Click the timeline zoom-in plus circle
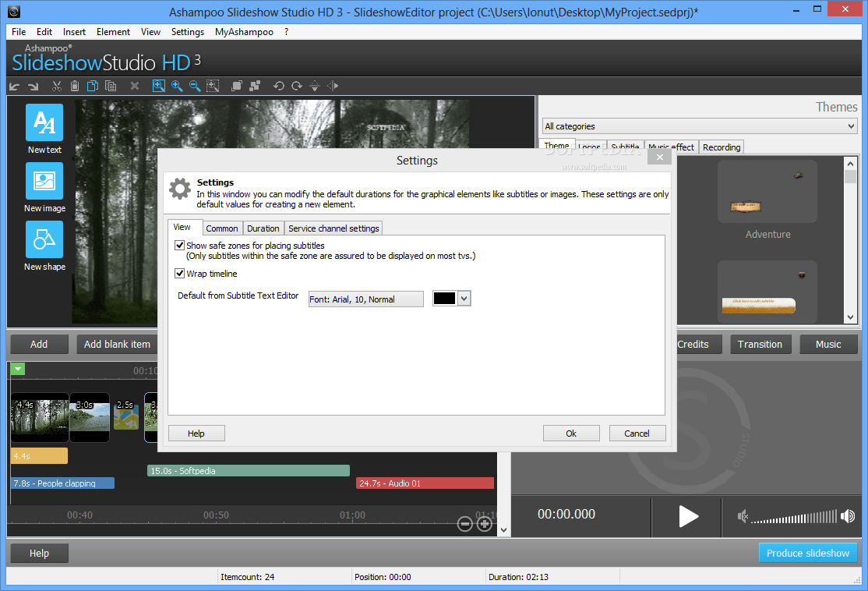The height and width of the screenshot is (591, 868). pos(485,524)
